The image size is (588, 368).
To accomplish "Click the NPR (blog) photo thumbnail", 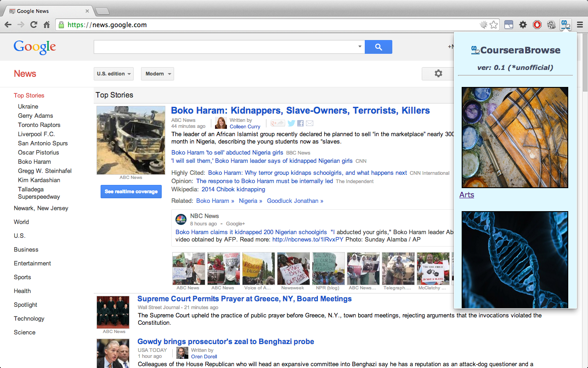I will click(x=328, y=269).
